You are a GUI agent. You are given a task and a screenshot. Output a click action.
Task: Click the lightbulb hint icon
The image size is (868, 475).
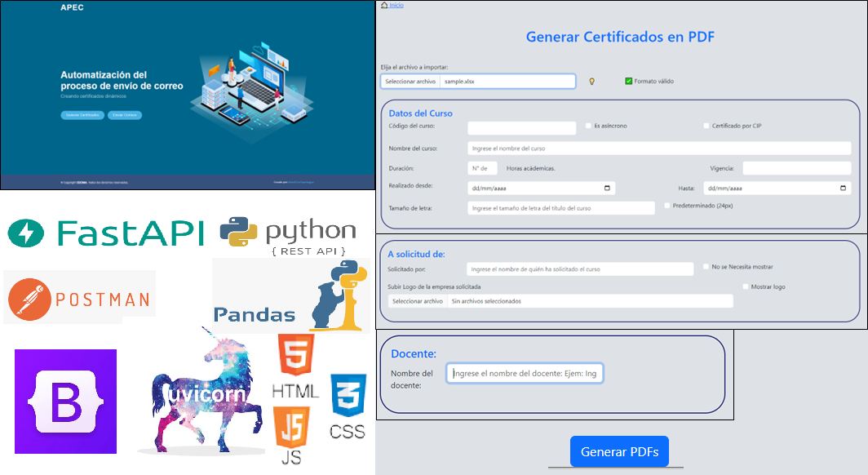coord(591,81)
